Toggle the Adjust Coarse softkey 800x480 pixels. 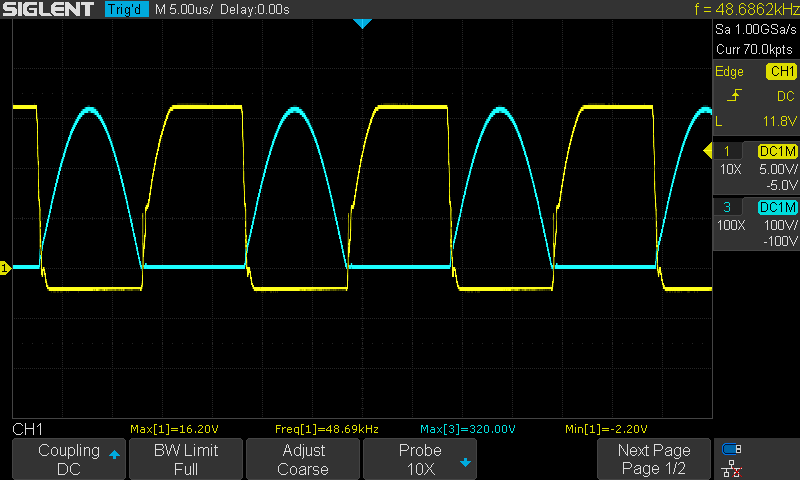click(x=303, y=459)
